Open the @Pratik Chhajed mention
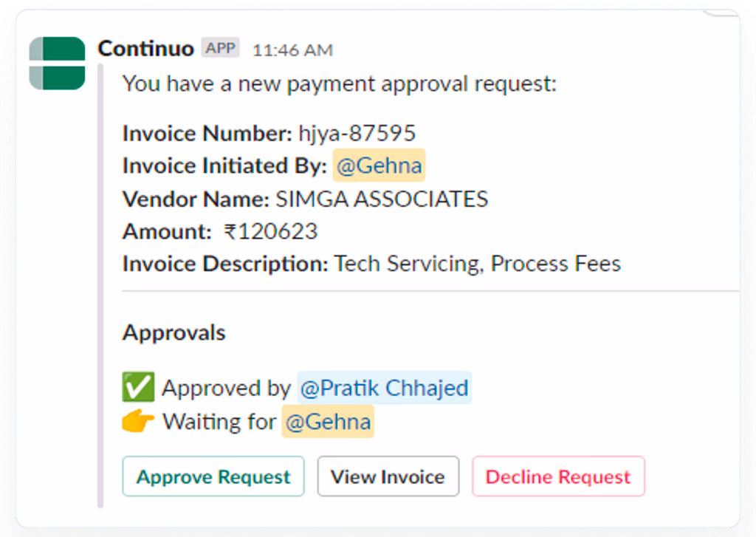This screenshot has width=756, height=537. point(384,388)
